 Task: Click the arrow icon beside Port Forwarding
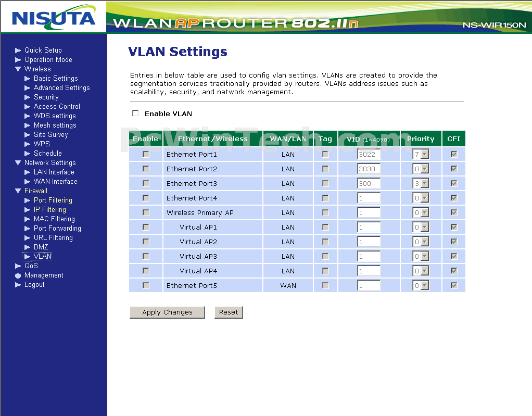coord(28,229)
